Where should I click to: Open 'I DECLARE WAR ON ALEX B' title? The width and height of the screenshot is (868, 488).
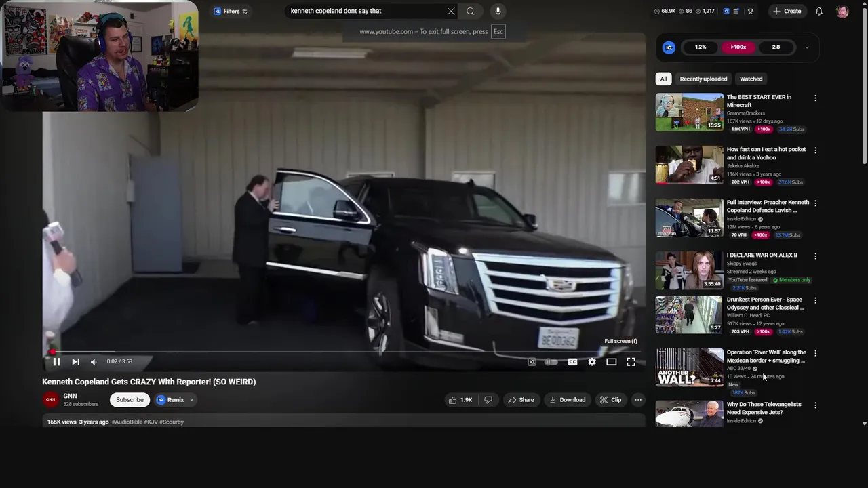(x=762, y=255)
